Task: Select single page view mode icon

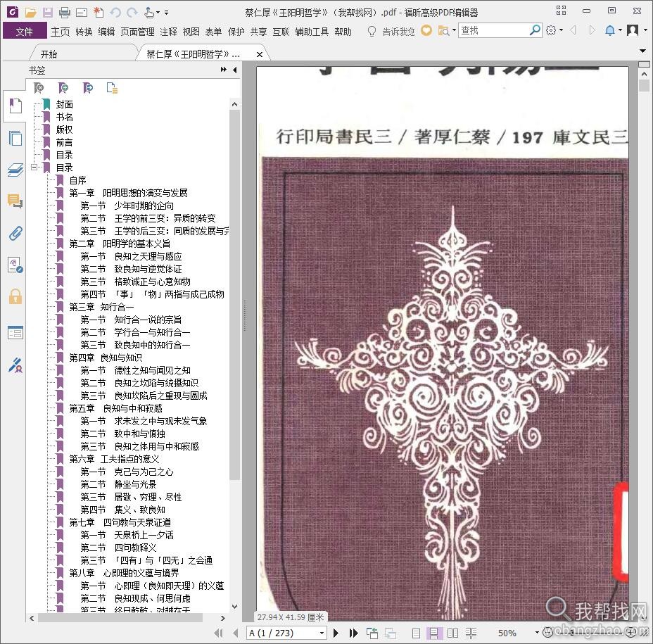Action: [x=416, y=633]
